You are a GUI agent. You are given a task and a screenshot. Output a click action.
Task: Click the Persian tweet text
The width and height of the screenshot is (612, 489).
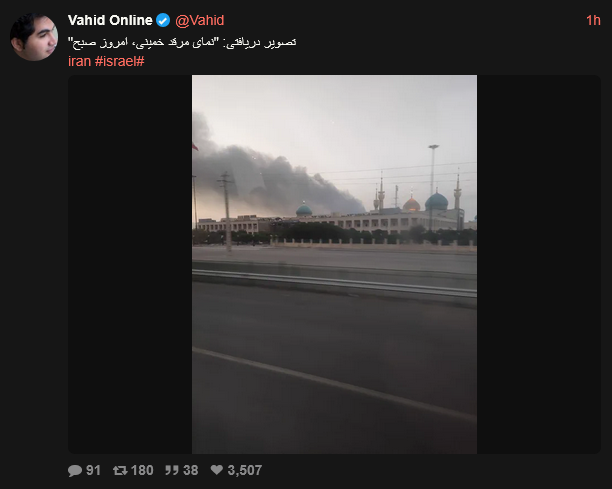pyautogui.click(x=182, y=42)
